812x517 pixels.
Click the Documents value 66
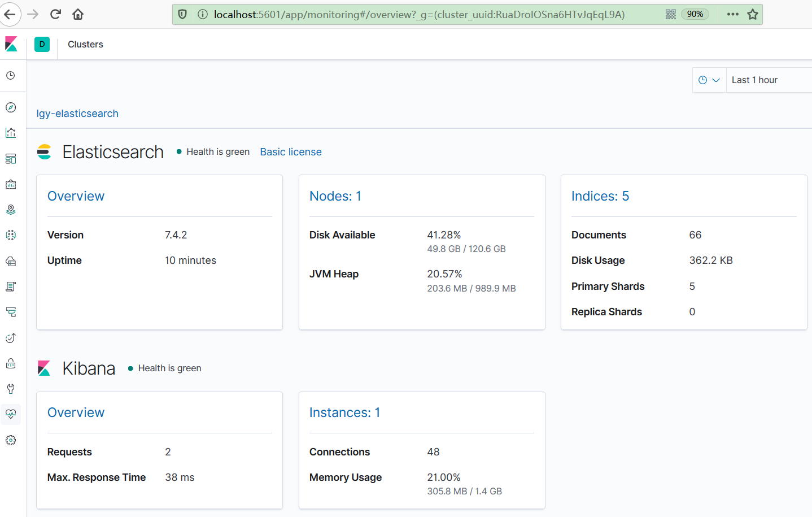(x=695, y=235)
